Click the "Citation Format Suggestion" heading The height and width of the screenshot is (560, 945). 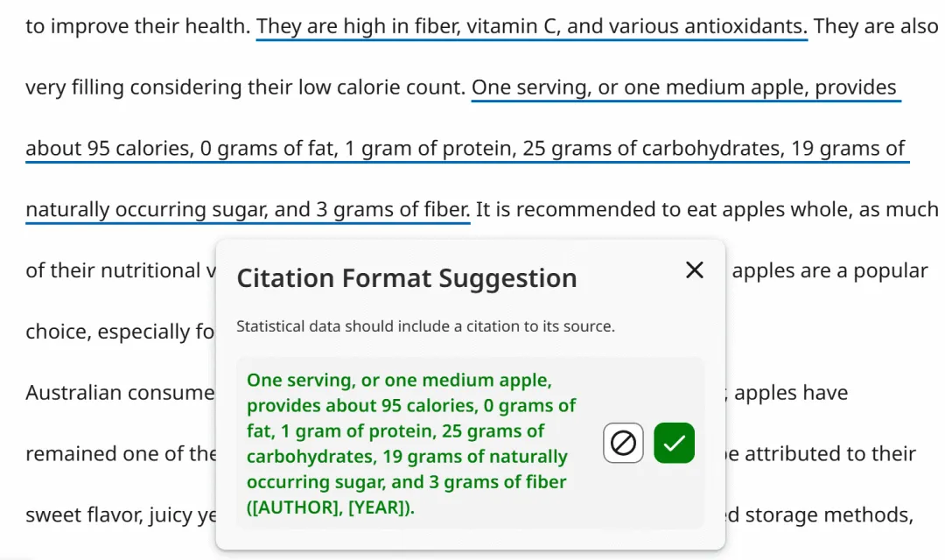click(x=407, y=278)
